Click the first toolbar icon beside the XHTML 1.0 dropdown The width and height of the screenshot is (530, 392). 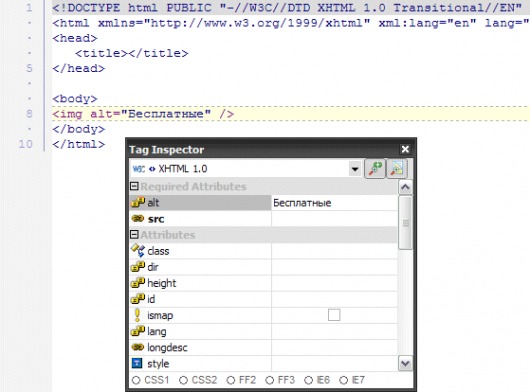(x=375, y=168)
